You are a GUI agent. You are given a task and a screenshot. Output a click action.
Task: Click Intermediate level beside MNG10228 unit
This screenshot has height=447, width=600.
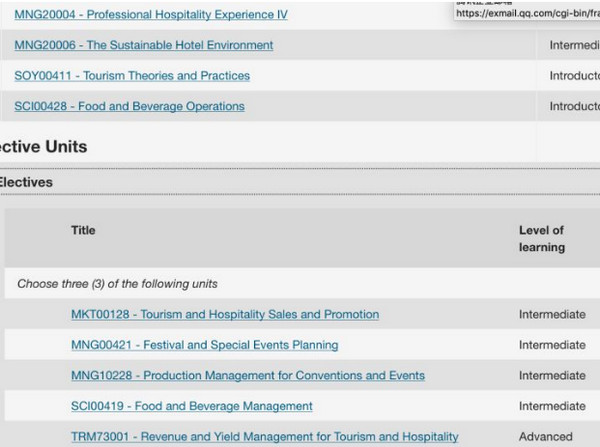click(552, 376)
